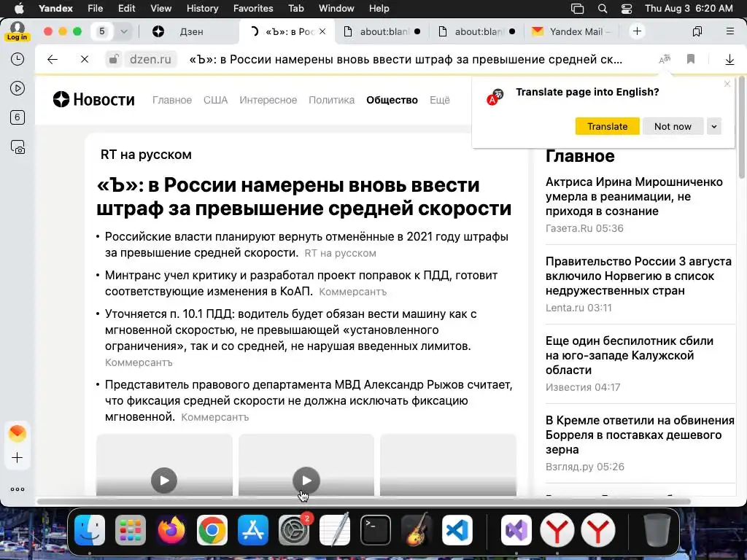Close the «Ъ»: в Рос tab
The width and height of the screenshot is (747, 560).
(322, 31)
